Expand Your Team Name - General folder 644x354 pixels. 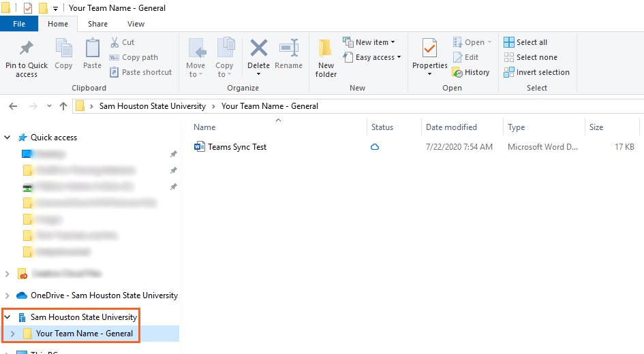coord(13,334)
